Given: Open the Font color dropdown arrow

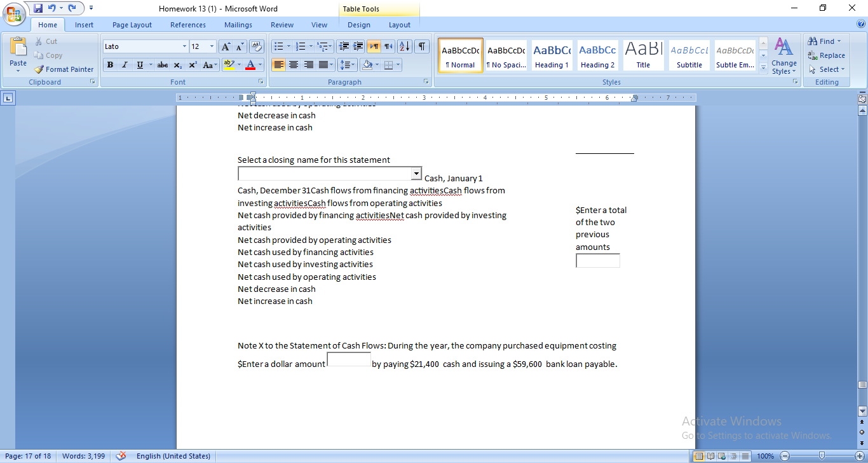Looking at the screenshot, I should pyautogui.click(x=259, y=65).
